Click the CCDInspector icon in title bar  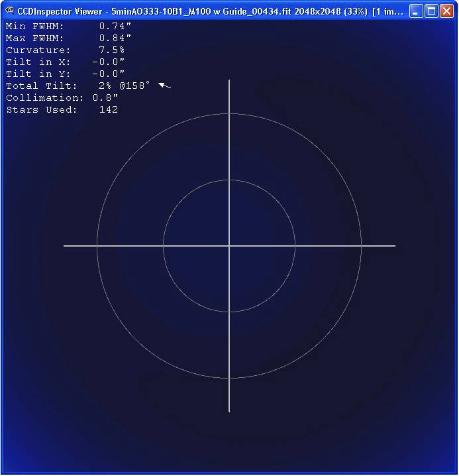[10, 11]
